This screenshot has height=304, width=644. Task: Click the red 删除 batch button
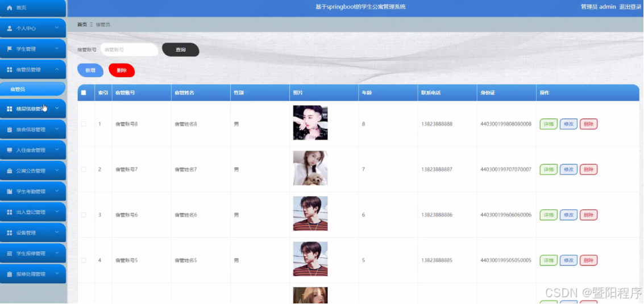tap(122, 70)
